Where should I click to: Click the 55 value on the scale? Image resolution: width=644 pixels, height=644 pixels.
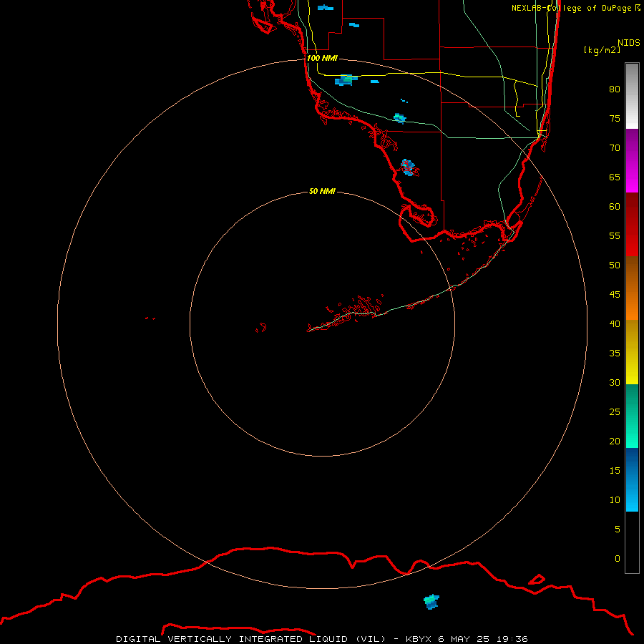(x=615, y=235)
